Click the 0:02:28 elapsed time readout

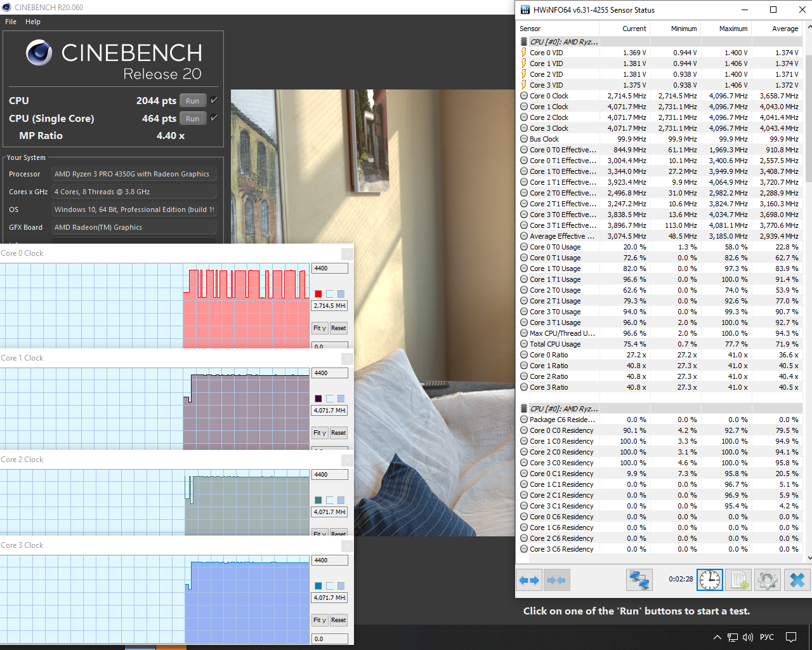tap(681, 579)
